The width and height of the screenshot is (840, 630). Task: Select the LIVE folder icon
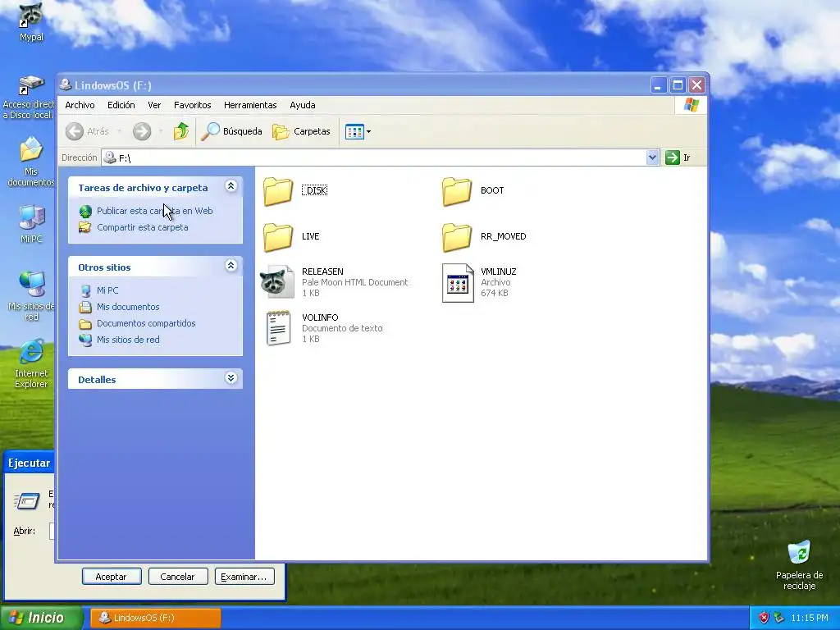point(278,237)
